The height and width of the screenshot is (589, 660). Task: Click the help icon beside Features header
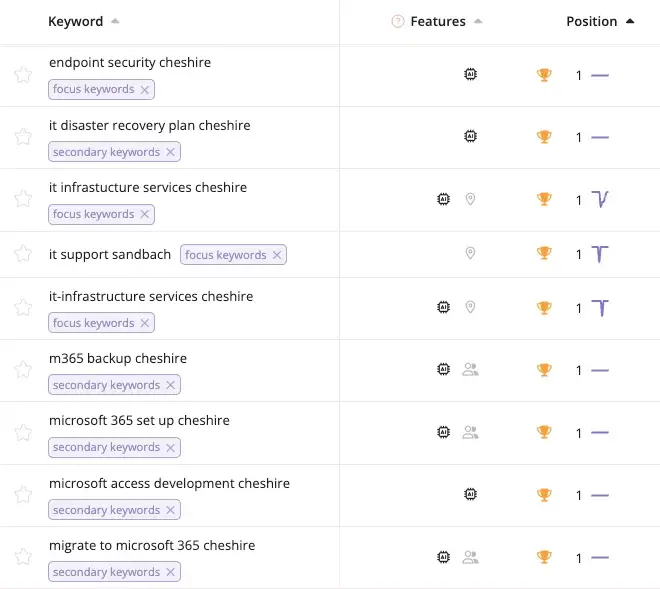(398, 22)
